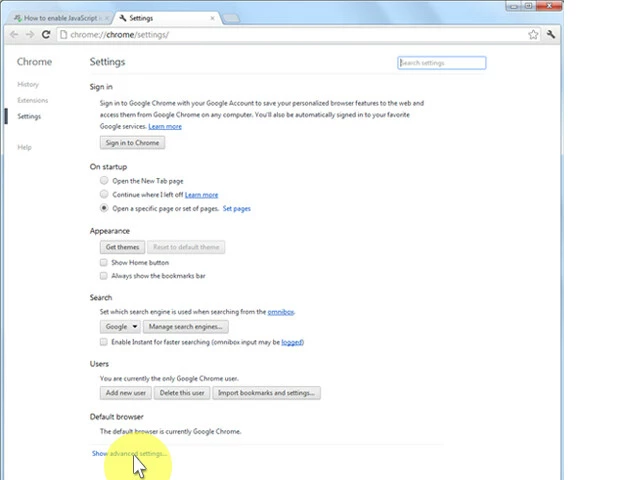
Task: Select Open a specific page radio button
Action: pyautogui.click(x=104, y=208)
